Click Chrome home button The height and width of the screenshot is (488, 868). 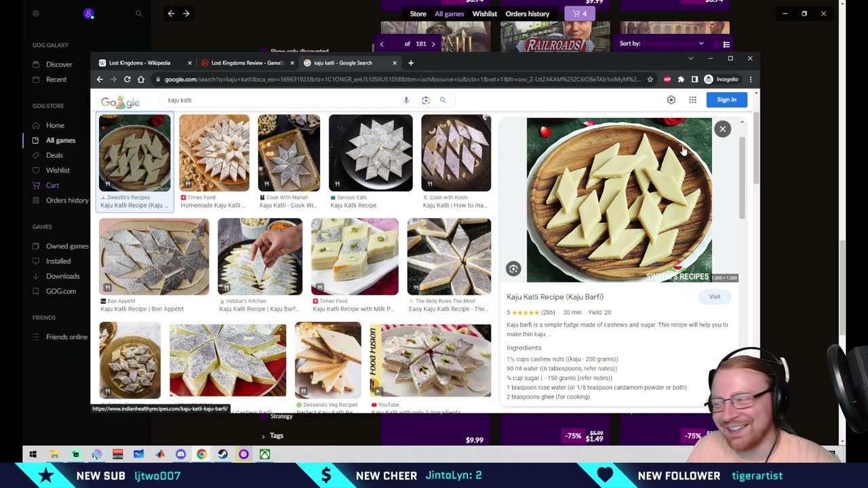click(x=141, y=79)
